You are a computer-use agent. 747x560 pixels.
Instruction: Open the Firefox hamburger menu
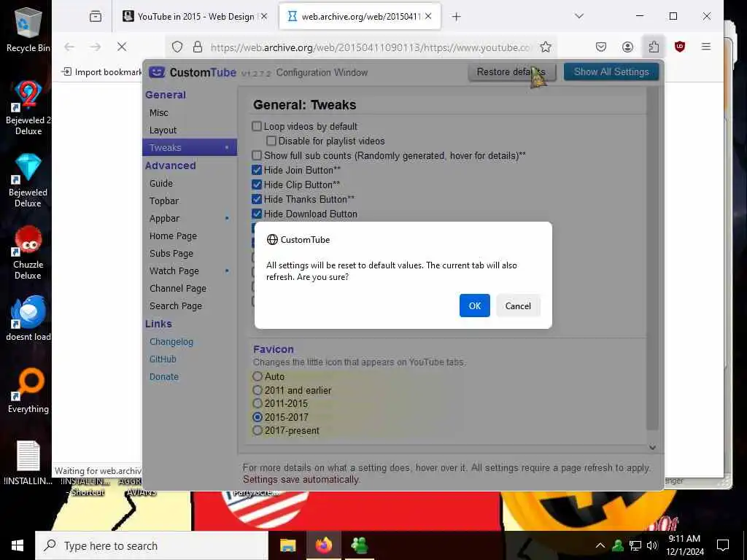point(706,47)
